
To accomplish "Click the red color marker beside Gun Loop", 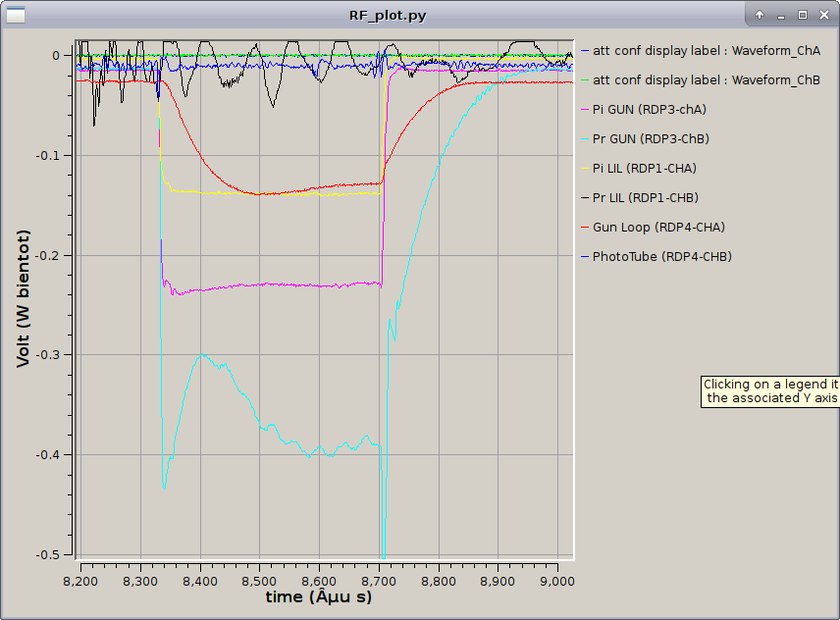I will tap(585, 227).
